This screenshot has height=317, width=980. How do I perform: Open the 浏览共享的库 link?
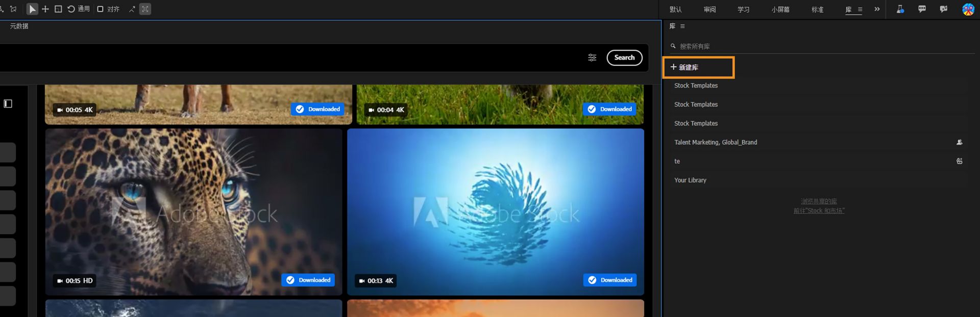[x=819, y=201]
